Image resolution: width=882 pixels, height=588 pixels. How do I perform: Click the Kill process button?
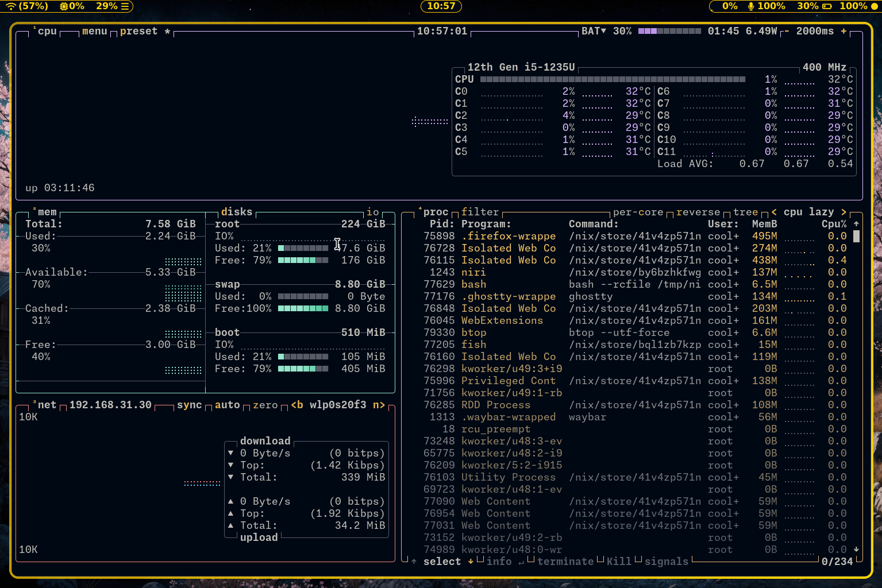click(619, 562)
